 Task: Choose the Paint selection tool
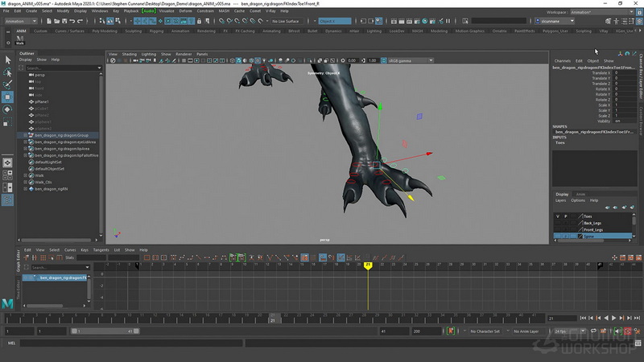(x=7, y=84)
